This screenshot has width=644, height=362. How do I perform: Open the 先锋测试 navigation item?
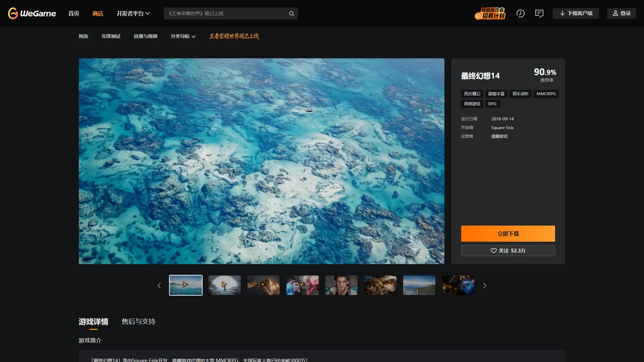point(111,36)
